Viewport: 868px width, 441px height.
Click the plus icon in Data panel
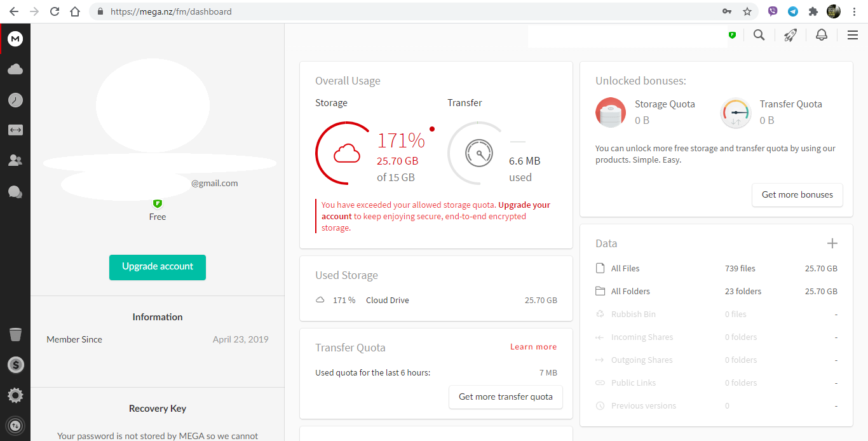point(832,243)
